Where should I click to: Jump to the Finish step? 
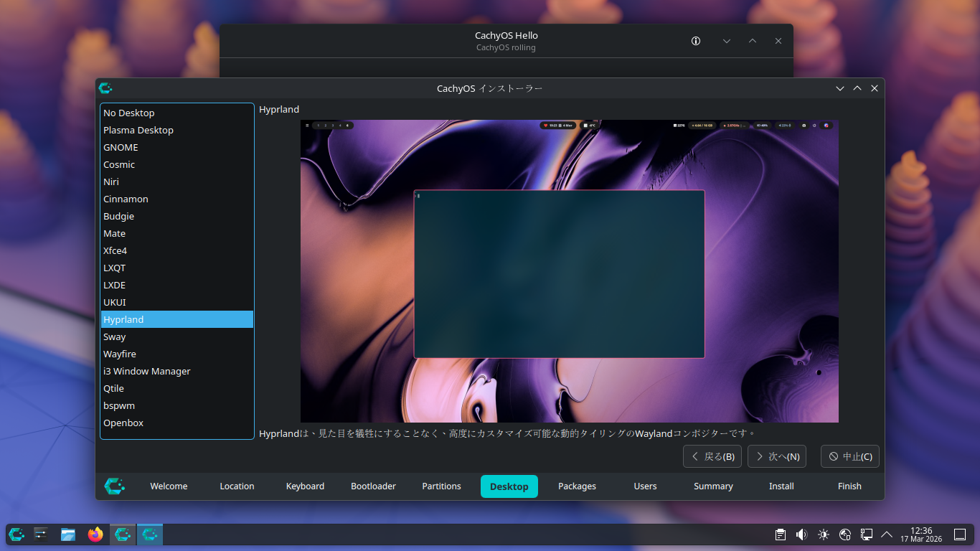coord(849,486)
